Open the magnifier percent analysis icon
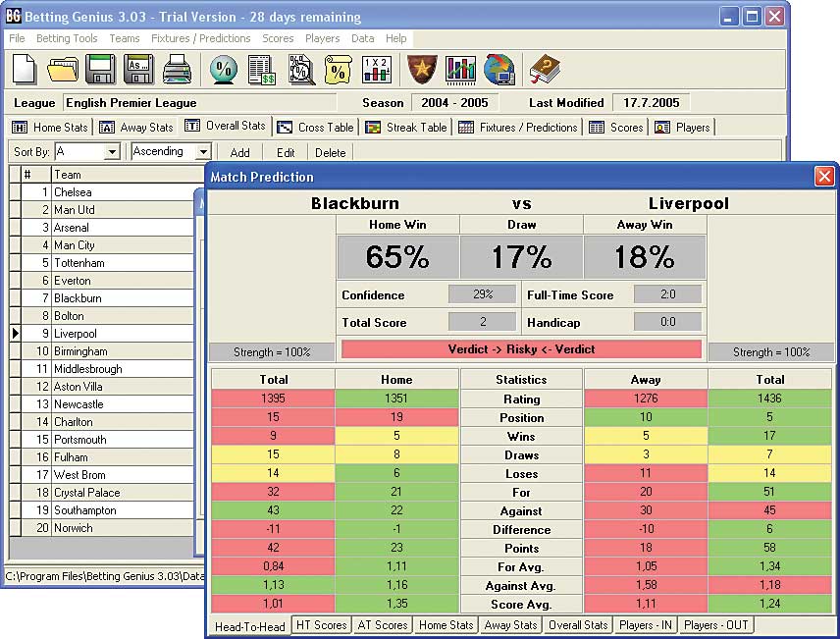Screen dimensions: 840x639 [x=301, y=70]
